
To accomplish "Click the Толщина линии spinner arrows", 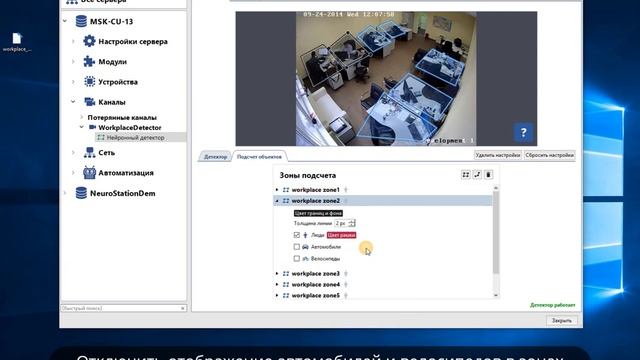I will point(352,223).
